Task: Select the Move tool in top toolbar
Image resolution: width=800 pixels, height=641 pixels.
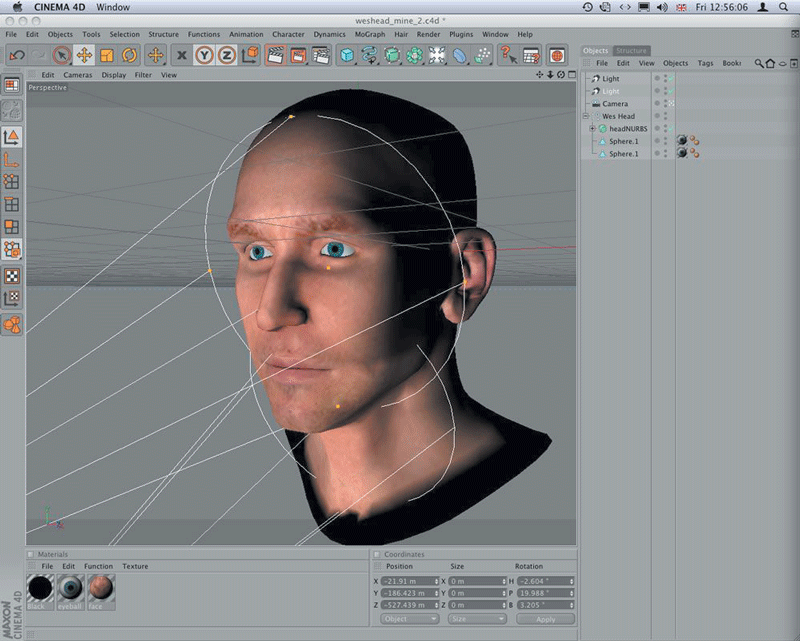Action: 84,55
